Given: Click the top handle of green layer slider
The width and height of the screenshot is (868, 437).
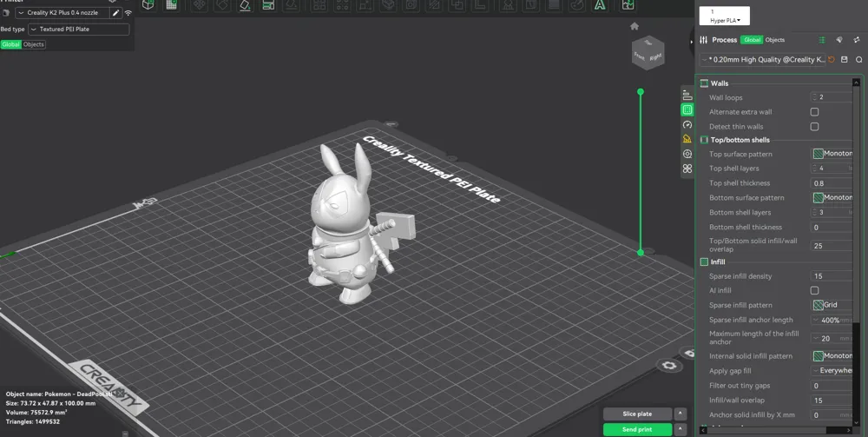Looking at the screenshot, I should [641, 91].
